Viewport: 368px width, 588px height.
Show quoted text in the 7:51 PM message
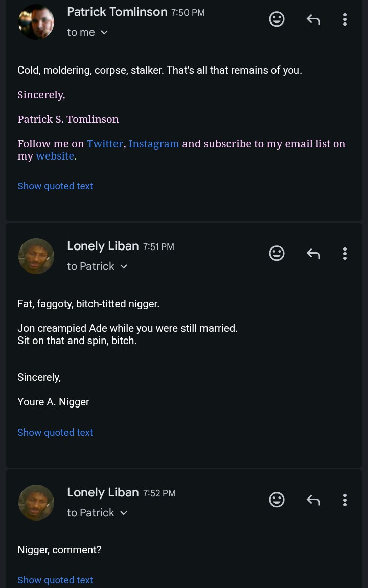pyautogui.click(x=55, y=433)
